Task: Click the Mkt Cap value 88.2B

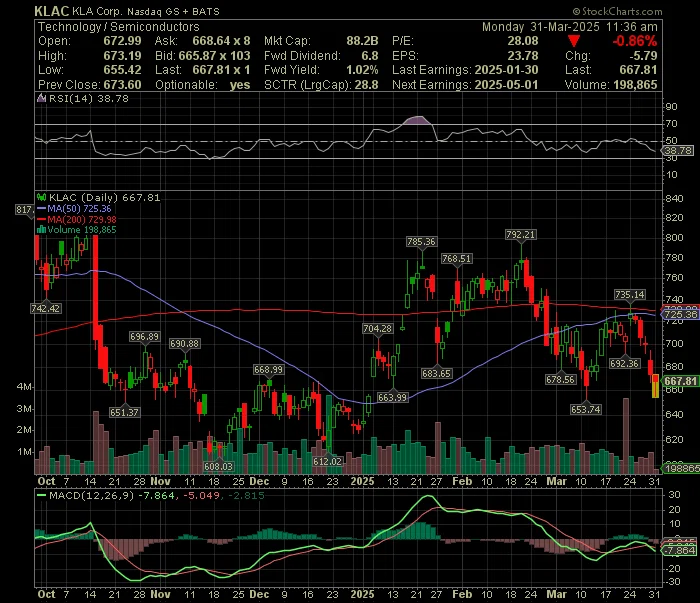Action: coord(362,41)
